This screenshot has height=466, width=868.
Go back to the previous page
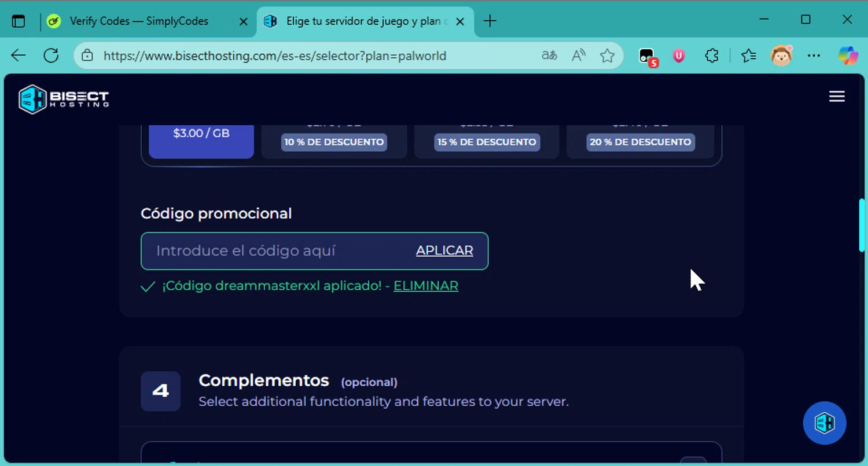click(x=19, y=56)
